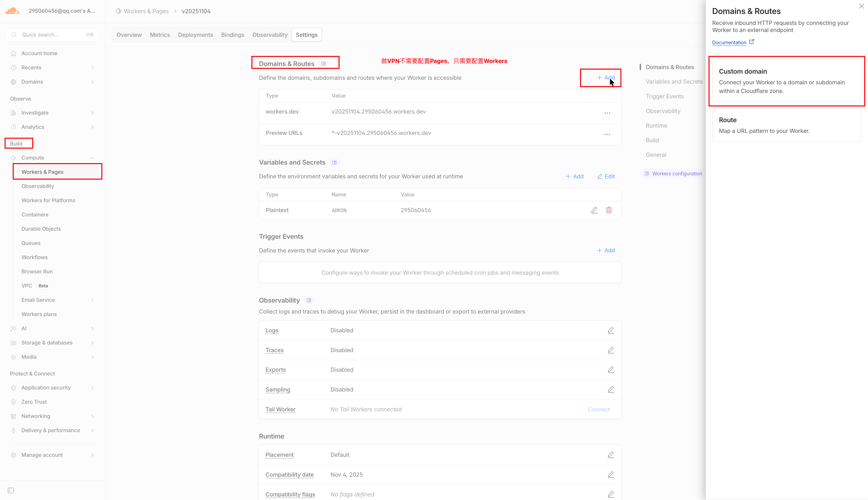Switch to the Overview tab
This screenshot has width=868, height=500.
pos(129,35)
